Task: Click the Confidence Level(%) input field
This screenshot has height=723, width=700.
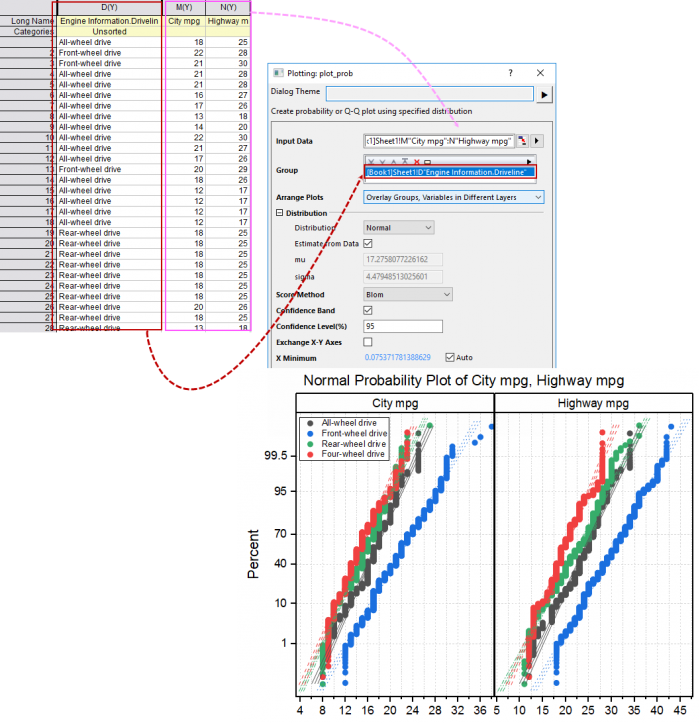Action: tap(402, 326)
